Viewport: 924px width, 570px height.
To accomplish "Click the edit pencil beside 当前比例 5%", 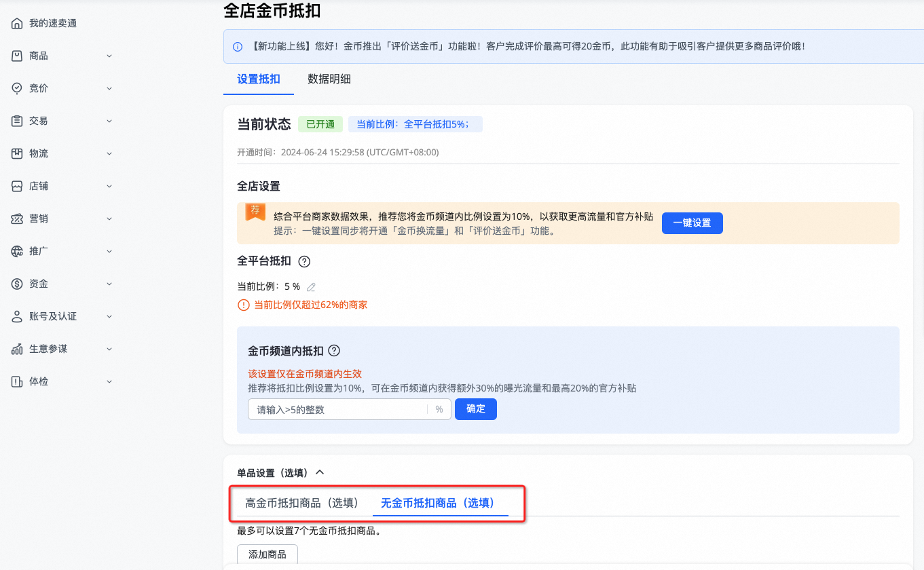I will pos(311,287).
